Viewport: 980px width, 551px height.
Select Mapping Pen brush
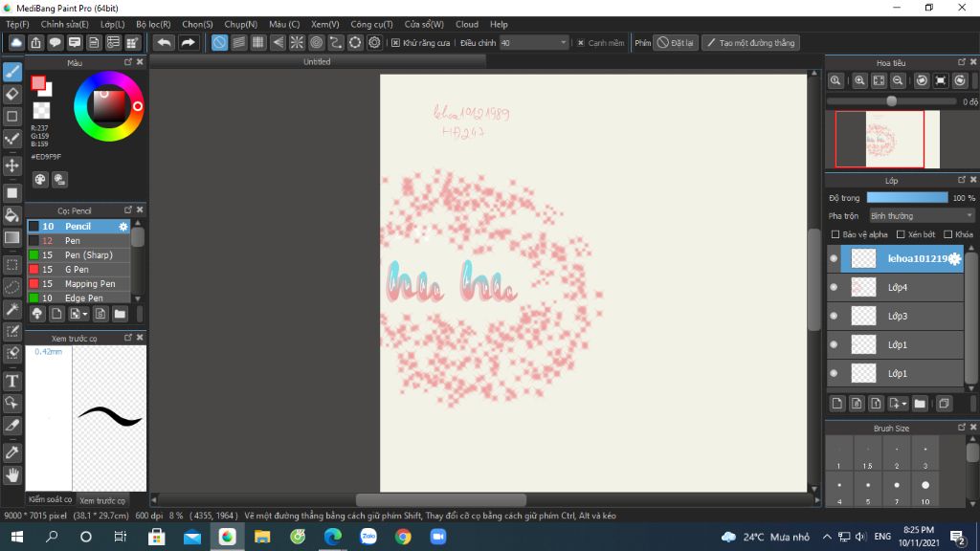click(78, 283)
